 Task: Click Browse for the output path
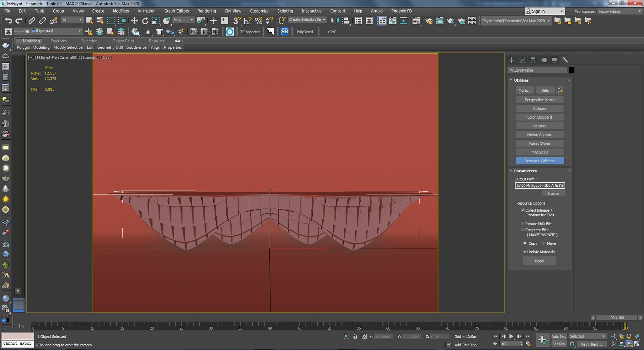(x=553, y=193)
